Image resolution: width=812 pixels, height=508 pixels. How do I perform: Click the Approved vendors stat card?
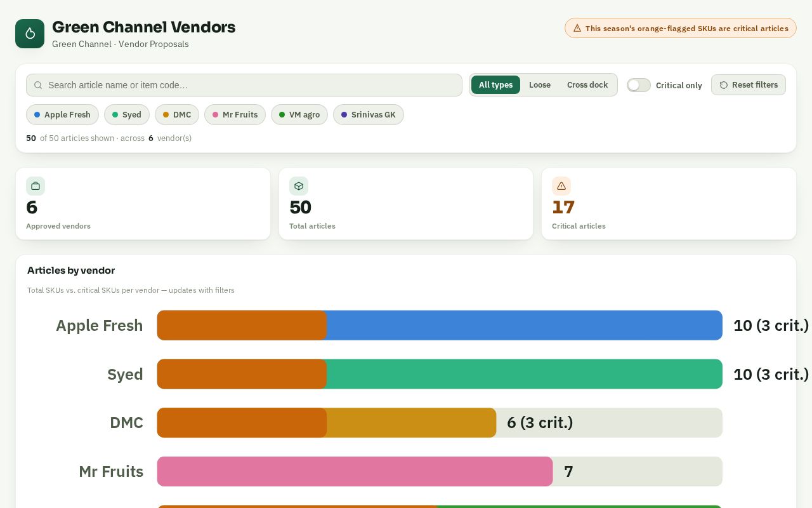[x=143, y=204]
